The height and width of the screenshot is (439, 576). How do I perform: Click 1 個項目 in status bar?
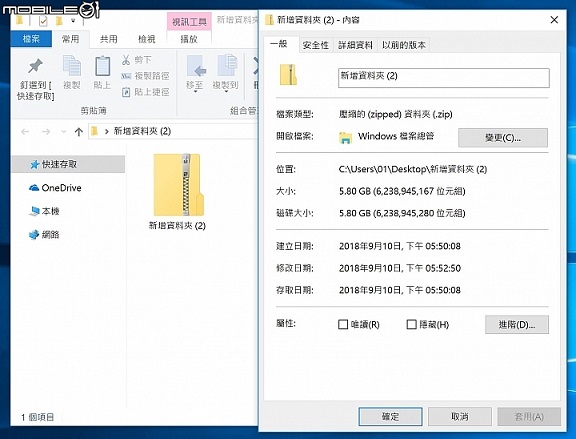point(37,417)
